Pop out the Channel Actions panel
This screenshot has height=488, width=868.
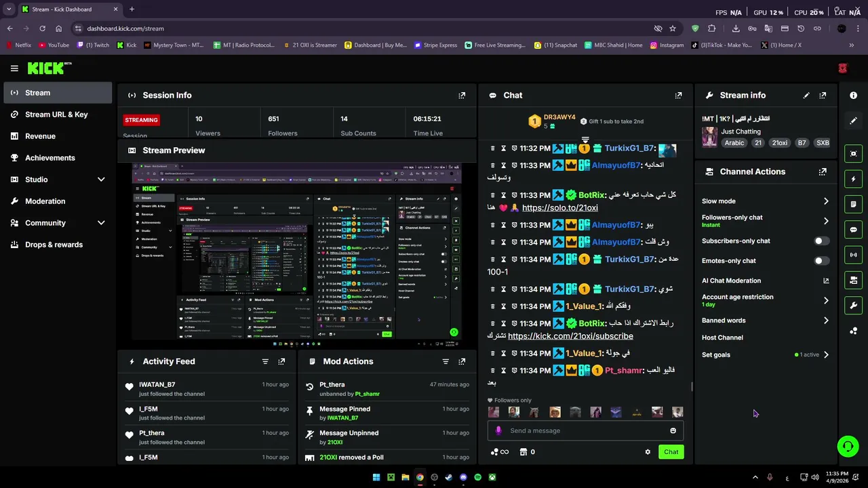(823, 172)
